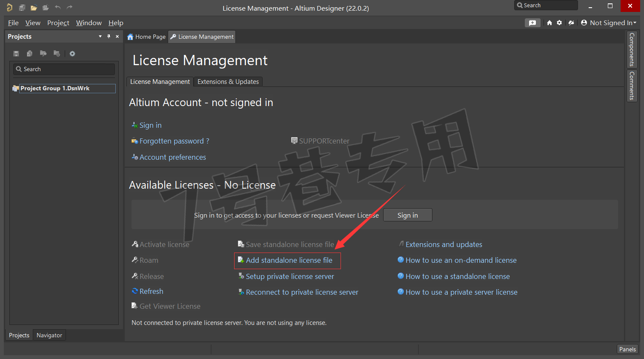Click the Undo arrow in the title bar

(x=58, y=7)
